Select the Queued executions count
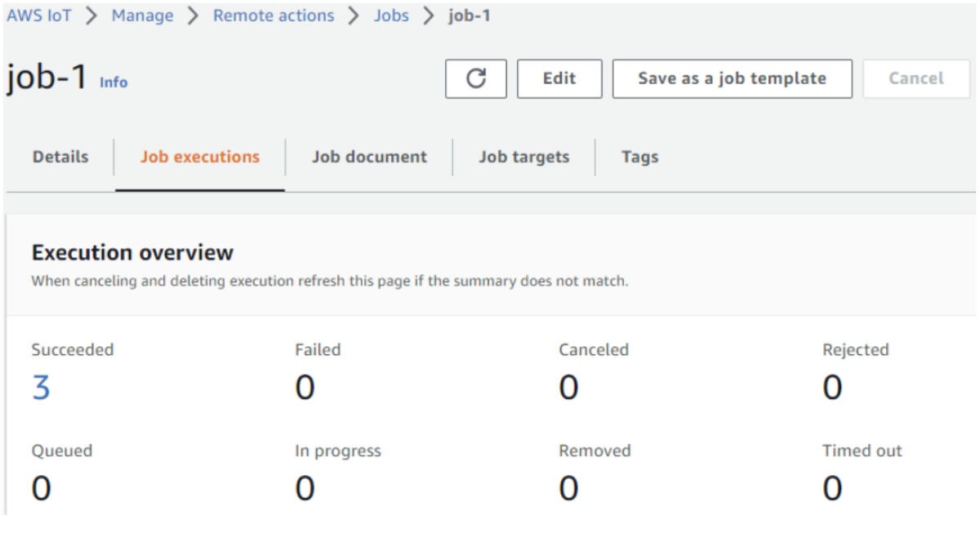This screenshot has height=533, width=980. click(x=41, y=489)
